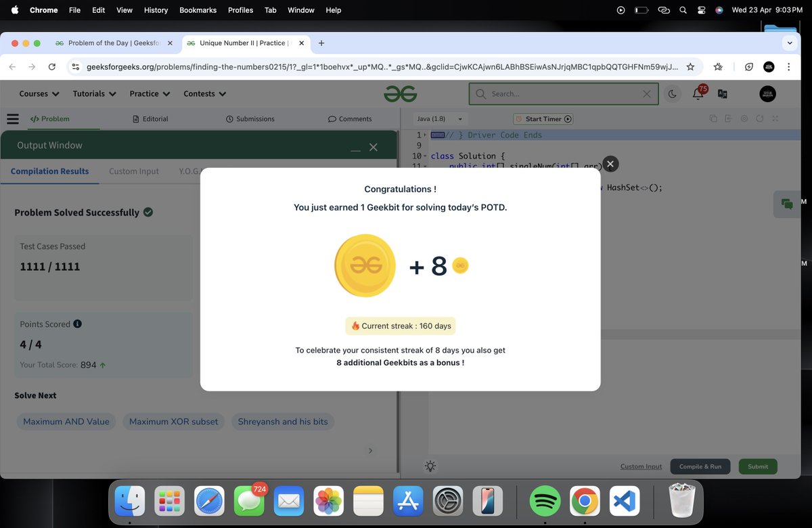The image size is (812, 528).
Task: Open the Java (1.8) language dropdown
Action: 440,118
